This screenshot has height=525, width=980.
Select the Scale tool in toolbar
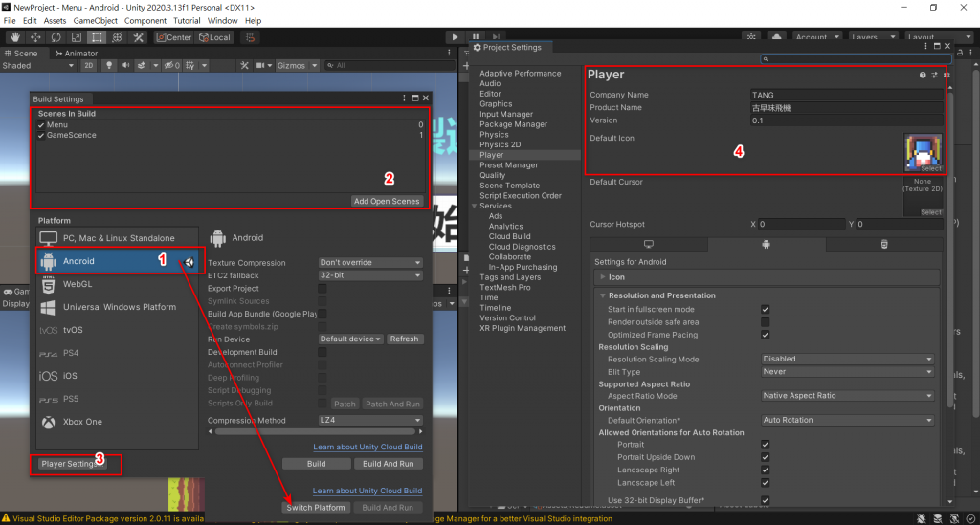tap(77, 37)
